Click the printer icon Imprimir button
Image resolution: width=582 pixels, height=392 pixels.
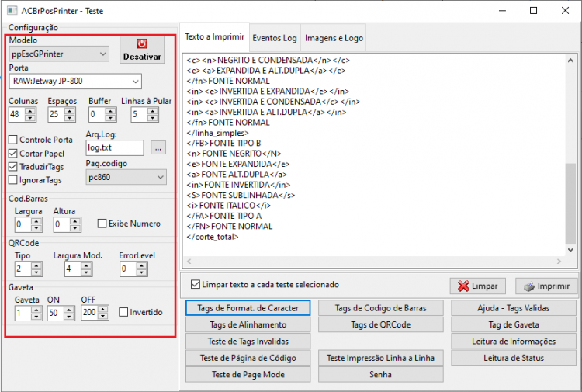click(x=546, y=286)
